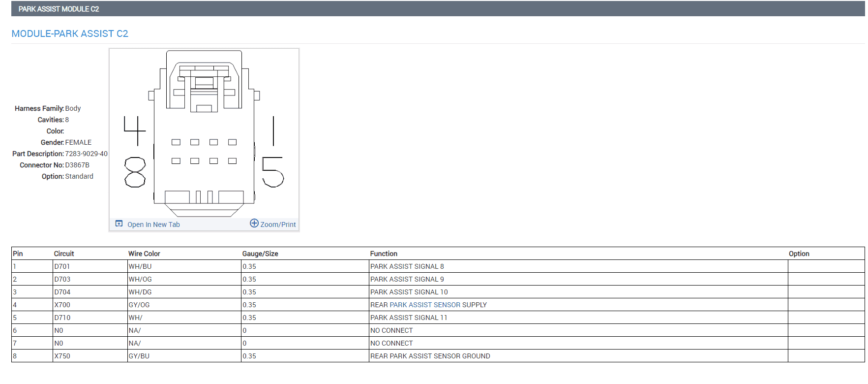Image resolution: width=868 pixels, height=384 pixels.
Task: Select the WH/OG wire color cell
Action: tap(184, 279)
